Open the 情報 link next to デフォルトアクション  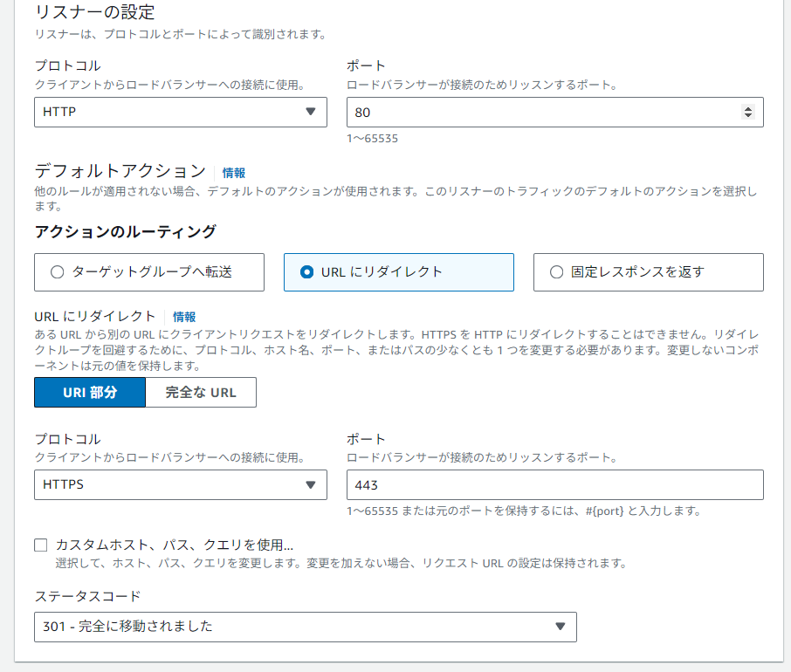234,174
